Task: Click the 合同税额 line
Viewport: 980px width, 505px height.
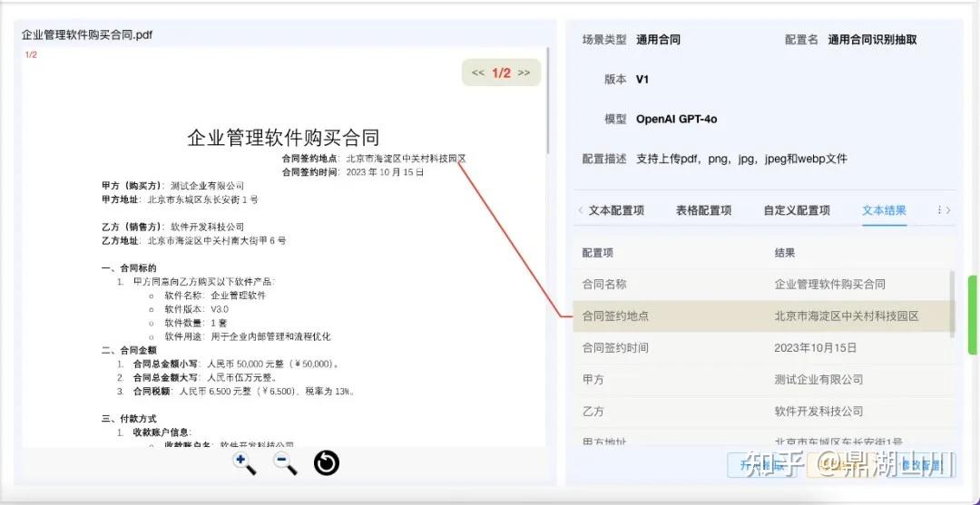Action: (244, 392)
